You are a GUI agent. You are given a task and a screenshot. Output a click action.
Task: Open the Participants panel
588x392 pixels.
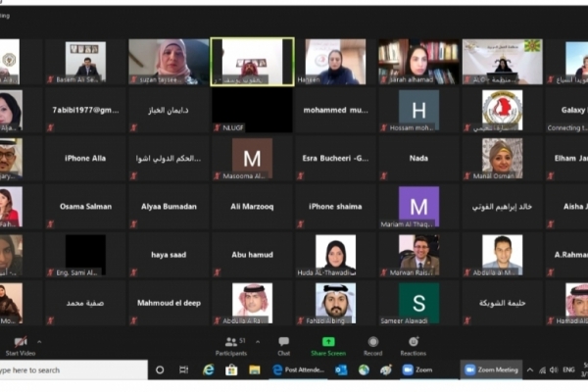(x=231, y=346)
